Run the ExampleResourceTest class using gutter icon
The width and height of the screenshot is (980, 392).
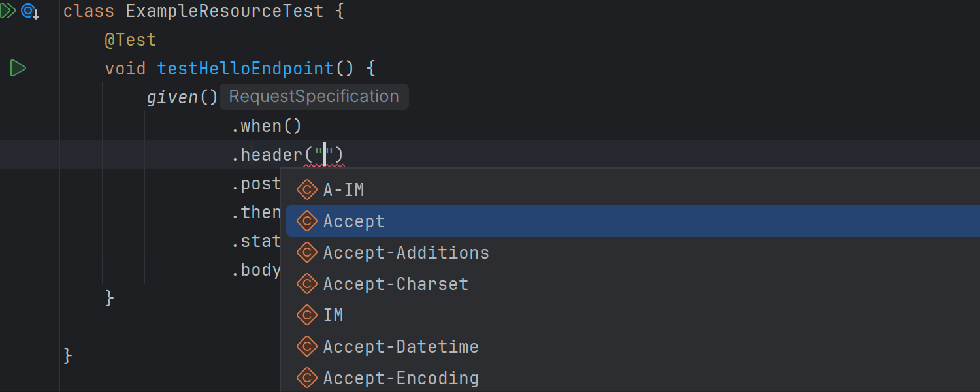point(8,10)
